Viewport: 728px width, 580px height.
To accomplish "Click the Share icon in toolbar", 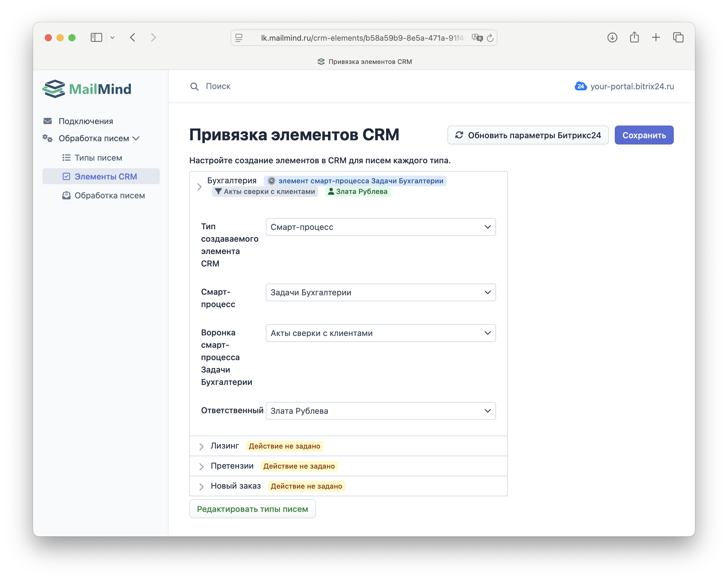I will (x=634, y=37).
